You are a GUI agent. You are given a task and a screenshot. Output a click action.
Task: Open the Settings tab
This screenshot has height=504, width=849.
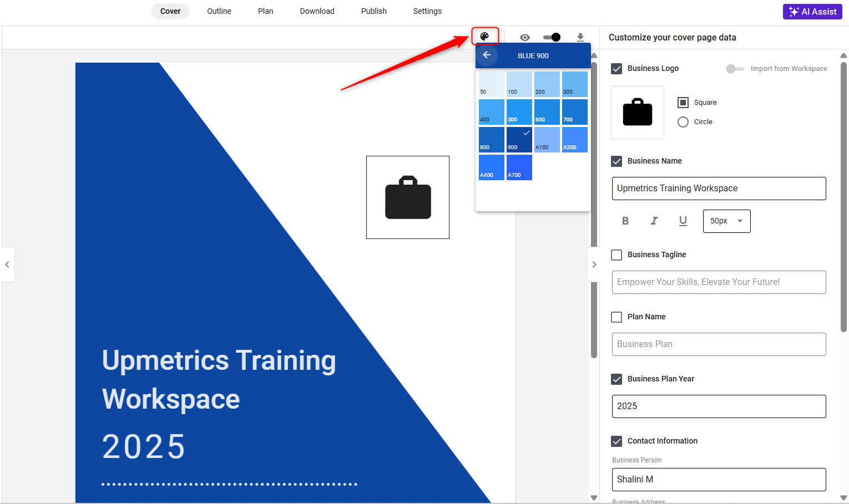(427, 11)
